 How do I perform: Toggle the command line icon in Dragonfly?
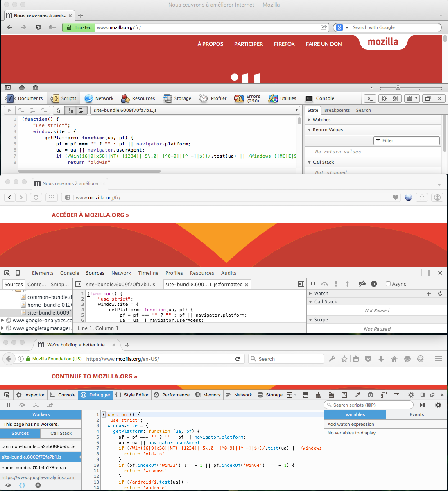point(370,98)
